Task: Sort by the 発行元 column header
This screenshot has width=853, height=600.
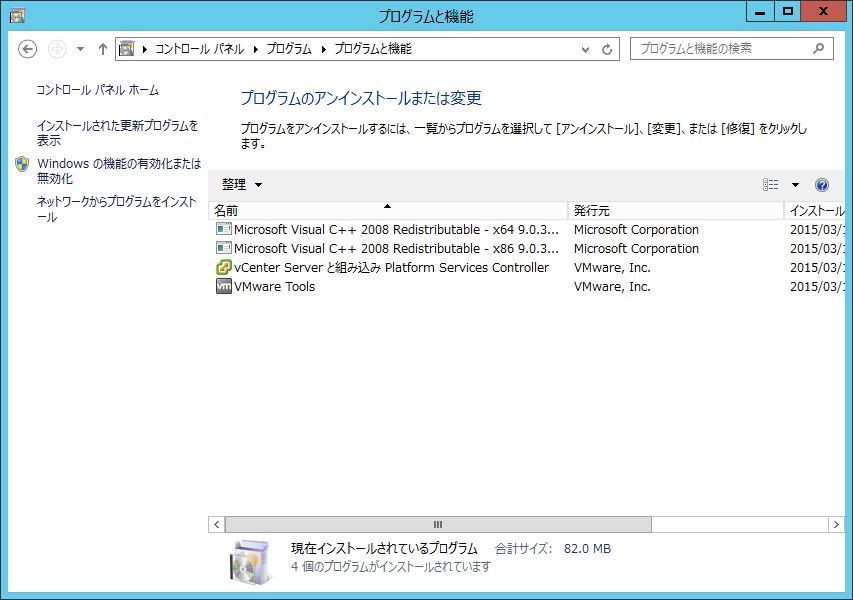Action: (676, 211)
